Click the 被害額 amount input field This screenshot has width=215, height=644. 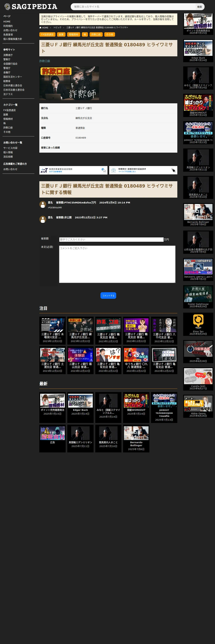tap(111, 240)
